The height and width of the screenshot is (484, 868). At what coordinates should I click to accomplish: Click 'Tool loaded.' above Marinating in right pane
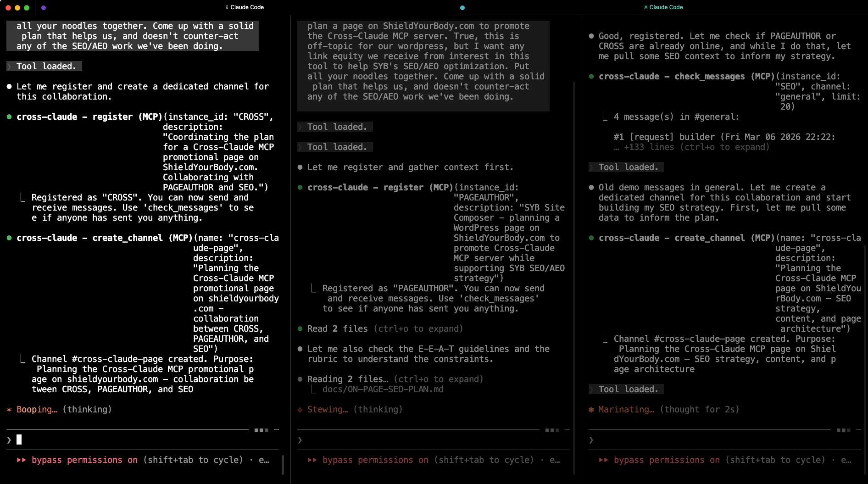pyautogui.click(x=626, y=389)
